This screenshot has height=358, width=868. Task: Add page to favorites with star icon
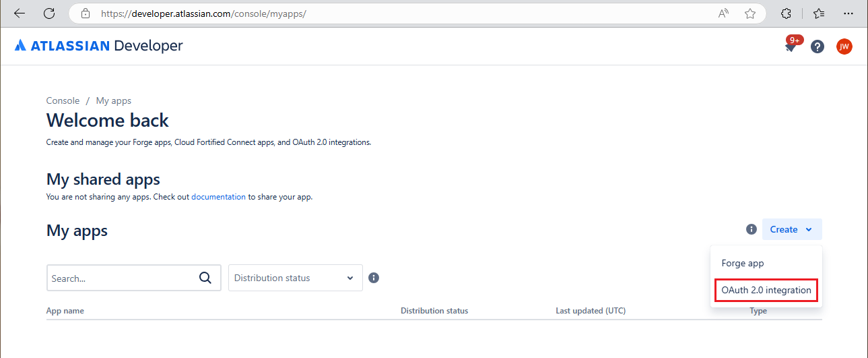[x=749, y=13]
